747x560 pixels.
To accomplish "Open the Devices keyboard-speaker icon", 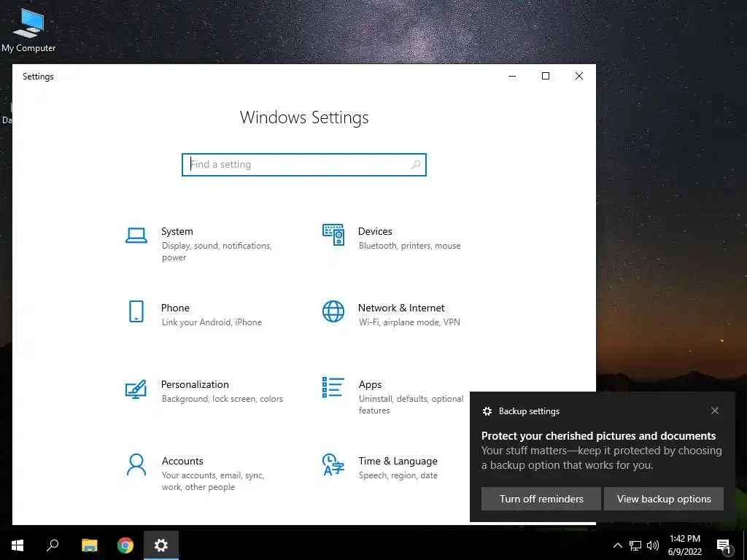I will pos(333,235).
